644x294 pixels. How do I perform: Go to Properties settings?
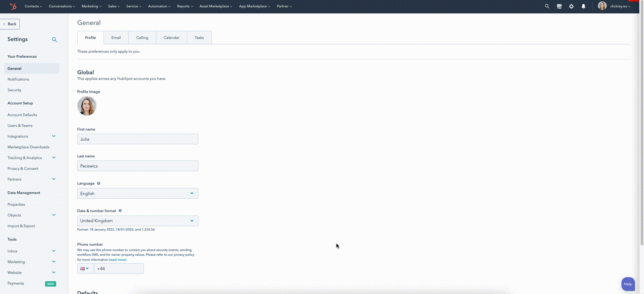(16, 204)
